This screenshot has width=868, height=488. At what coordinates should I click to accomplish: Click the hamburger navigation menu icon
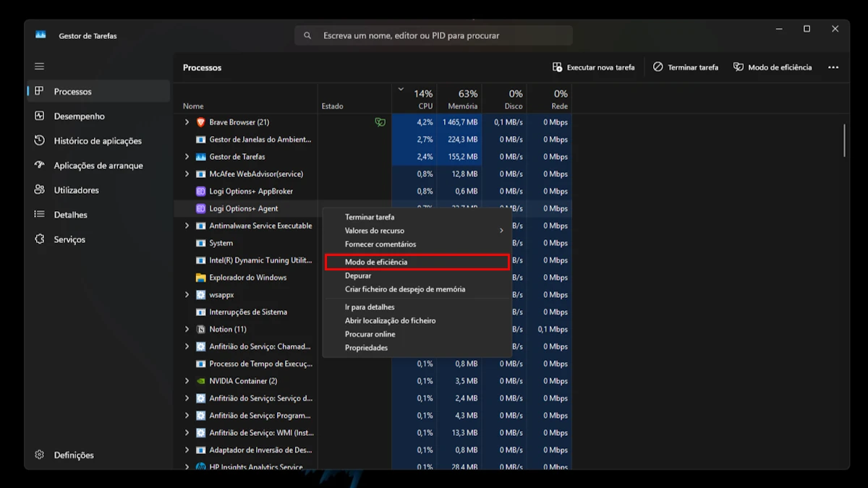click(x=40, y=67)
